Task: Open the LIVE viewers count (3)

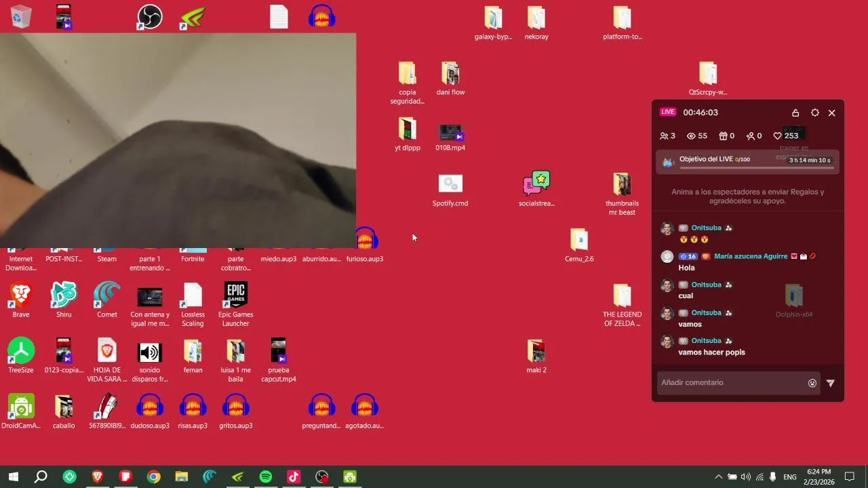Action: tap(668, 136)
